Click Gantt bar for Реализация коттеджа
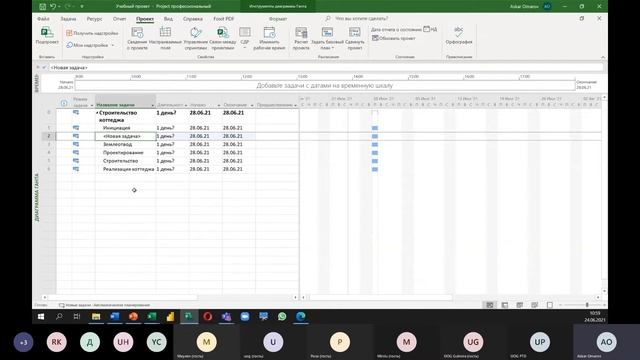Image resolution: width=640 pixels, height=360 pixels. [x=375, y=169]
